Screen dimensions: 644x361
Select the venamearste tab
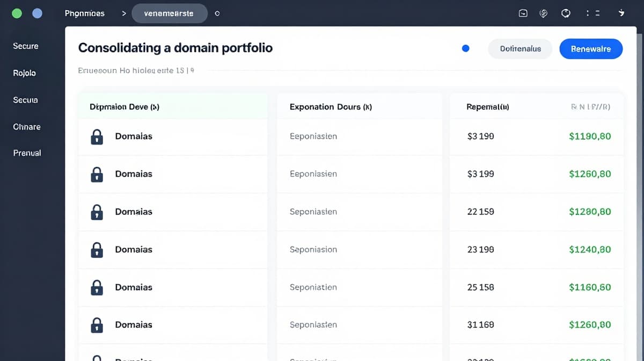pyautogui.click(x=170, y=13)
